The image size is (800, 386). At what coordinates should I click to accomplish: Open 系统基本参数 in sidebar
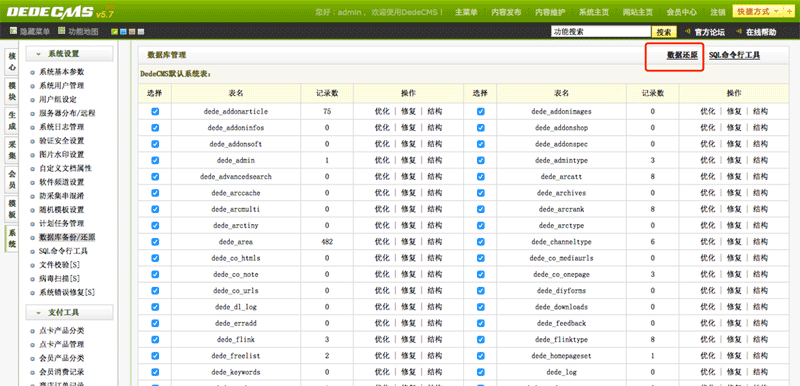pyautogui.click(x=61, y=72)
